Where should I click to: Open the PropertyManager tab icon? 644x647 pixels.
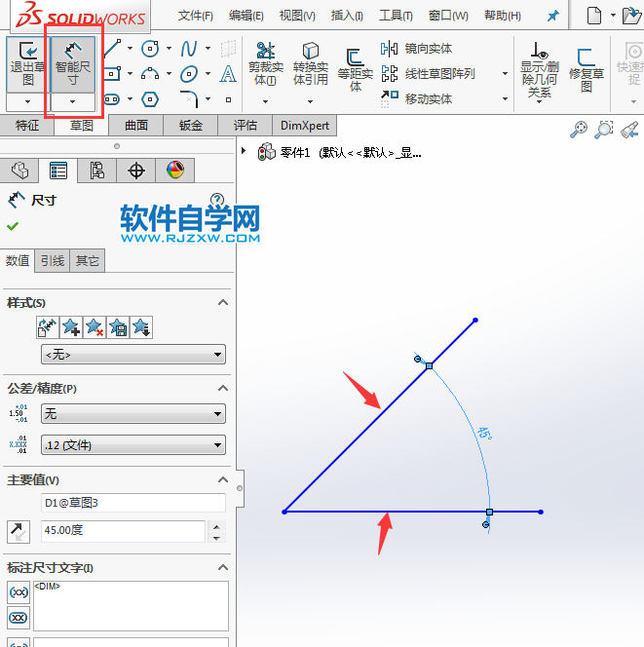tap(58, 171)
